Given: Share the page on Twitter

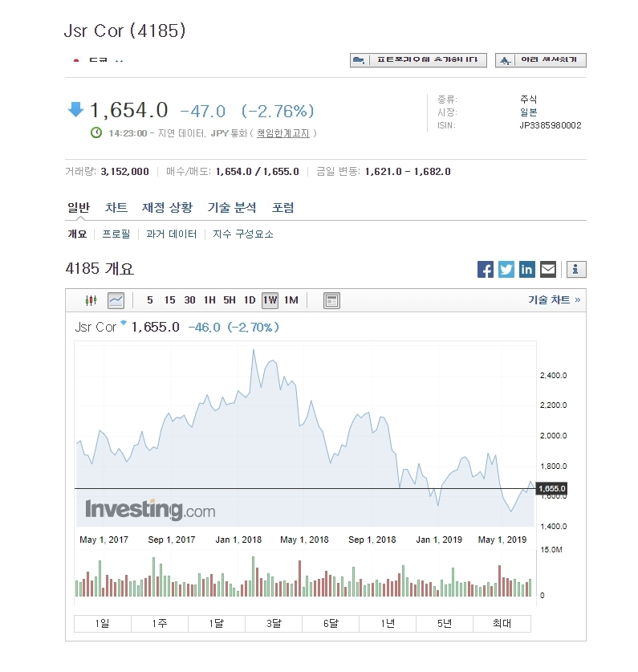Looking at the screenshot, I should [506, 270].
